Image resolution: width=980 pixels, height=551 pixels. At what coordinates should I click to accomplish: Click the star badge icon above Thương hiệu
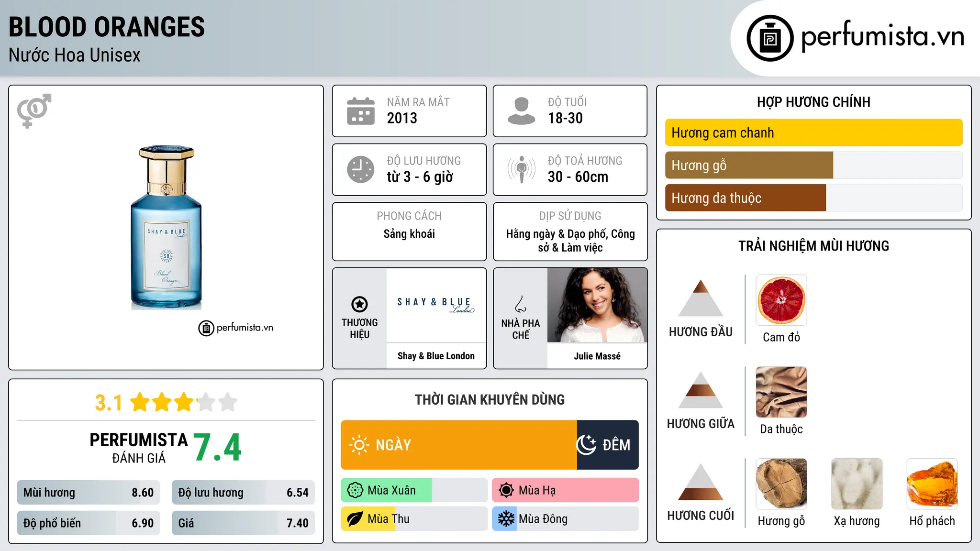[359, 304]
